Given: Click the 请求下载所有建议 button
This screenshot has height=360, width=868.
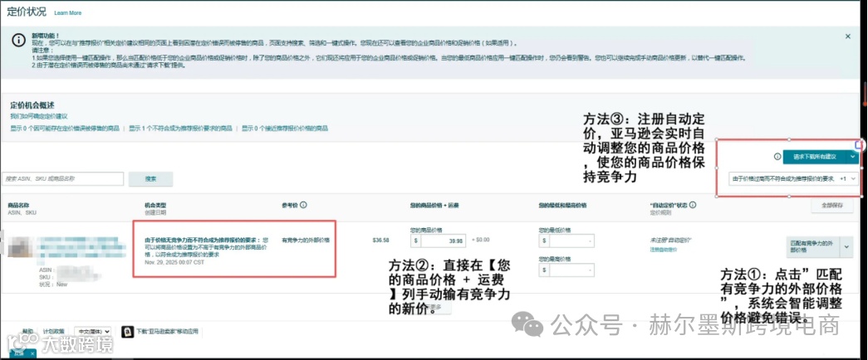Looking at the screenshot, I should pos(816,157).
